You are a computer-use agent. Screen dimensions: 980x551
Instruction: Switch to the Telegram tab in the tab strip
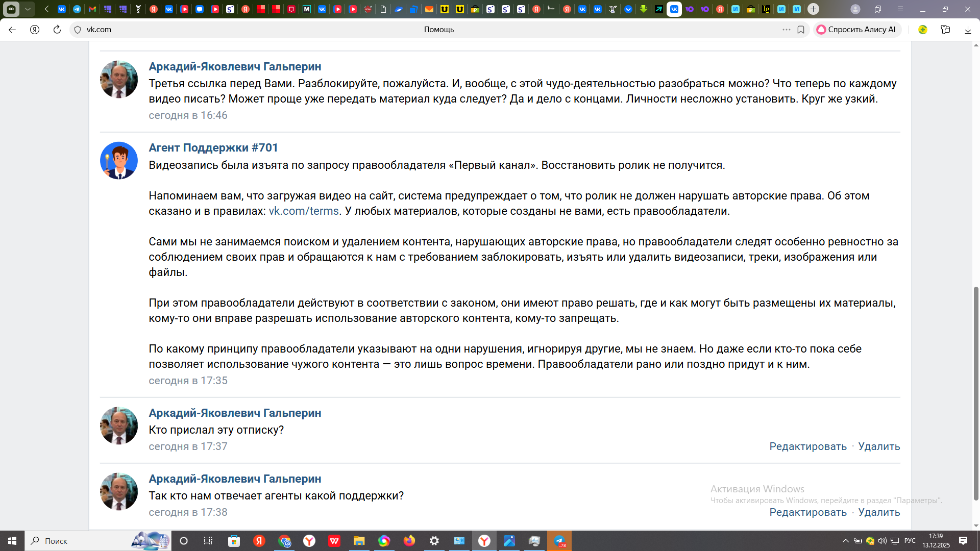[x=77, y=9]
